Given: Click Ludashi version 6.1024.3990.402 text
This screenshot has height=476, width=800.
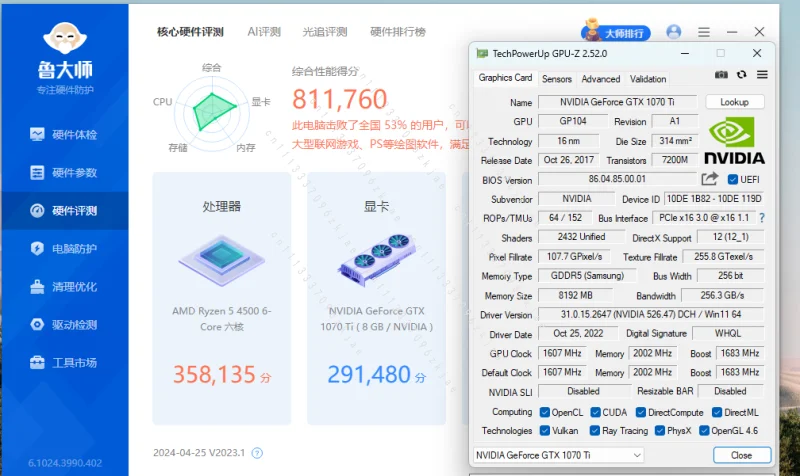Looking at the screenshot, I should pyautogui.click(x=65, y=463).
